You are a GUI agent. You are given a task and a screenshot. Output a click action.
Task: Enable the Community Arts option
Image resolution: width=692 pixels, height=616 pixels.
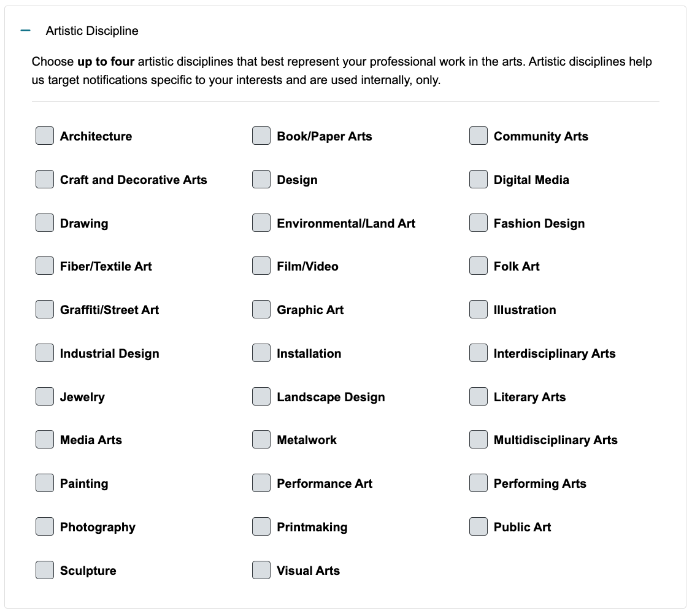[x=477, y=136]
